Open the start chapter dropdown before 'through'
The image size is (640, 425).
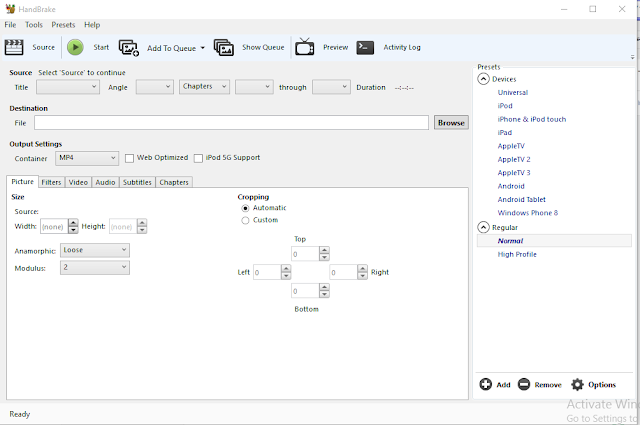click(x=254, y=87)
